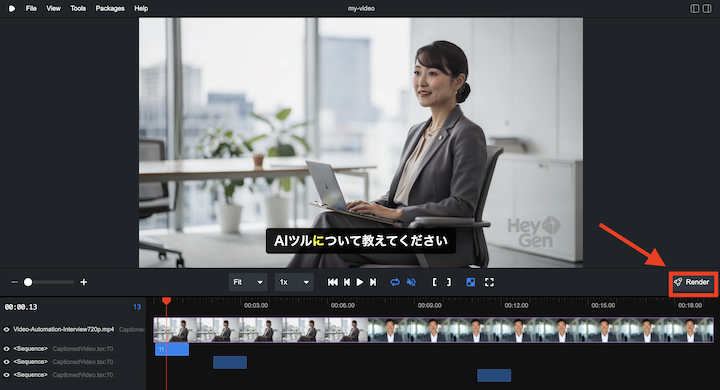Open the Tools menu
Screen dimensions: 720x390
[78, 8]
